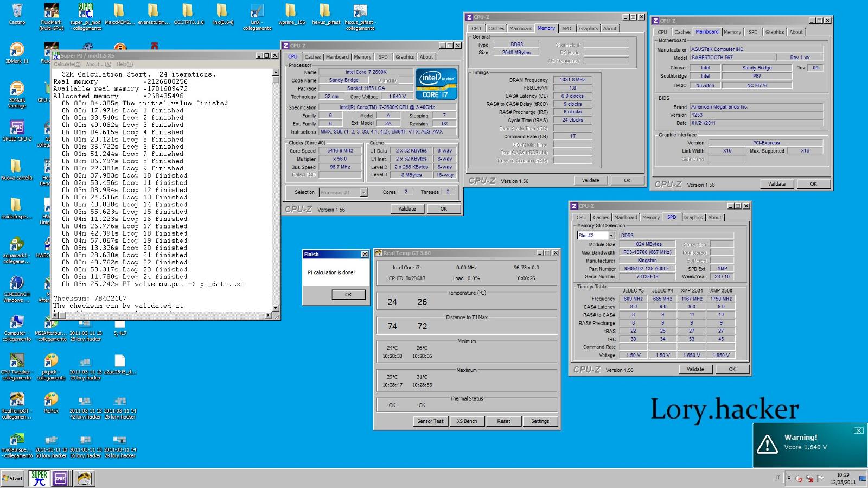This screenshot has height=488, width=868.
Task: Click OK in PI calculation Finish dialog
Action: [348, 295]
